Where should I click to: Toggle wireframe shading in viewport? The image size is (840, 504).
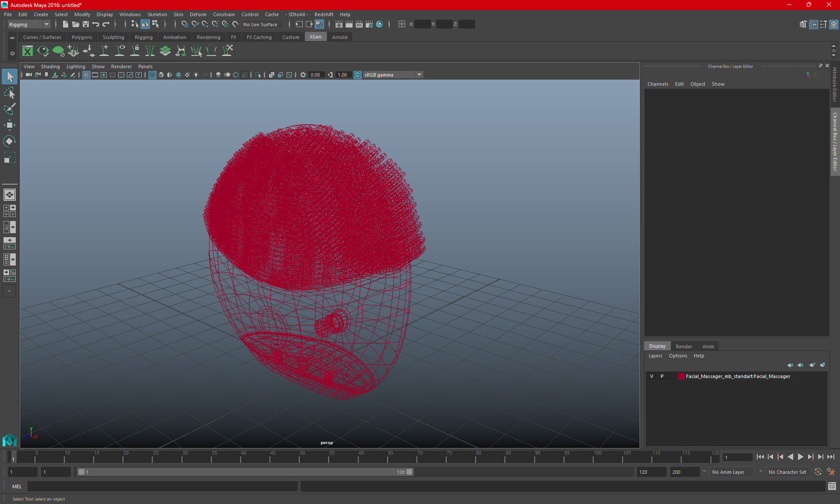tap(152, 75)
